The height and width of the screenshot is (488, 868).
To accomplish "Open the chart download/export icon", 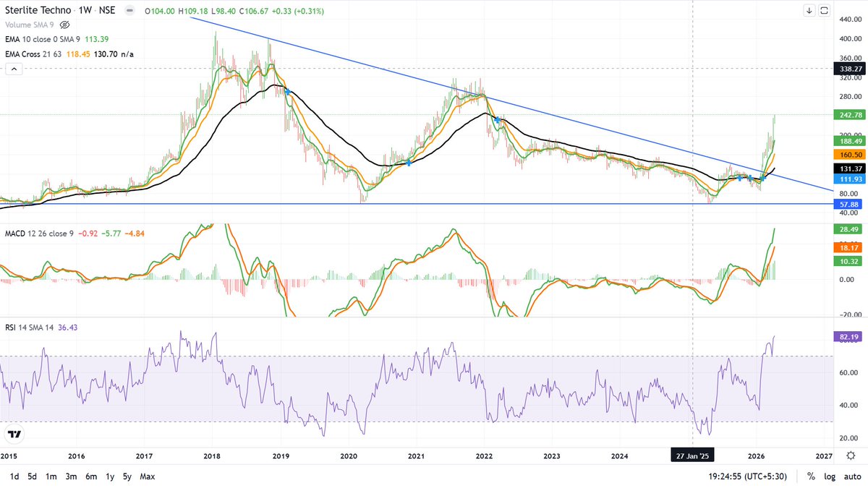I will click(x=808, y=10).
